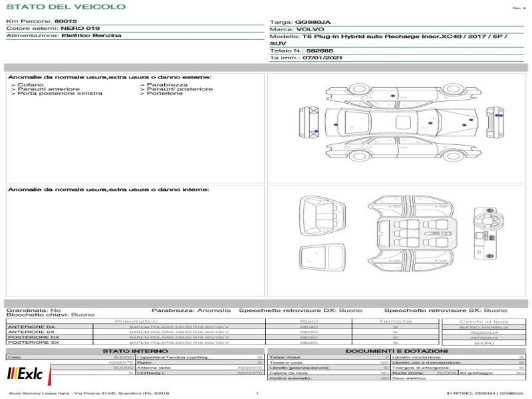Select 'POSTERIORE DX' tyre row label
The width and height of the screenshot is (532, 399).
click(34, 337)
